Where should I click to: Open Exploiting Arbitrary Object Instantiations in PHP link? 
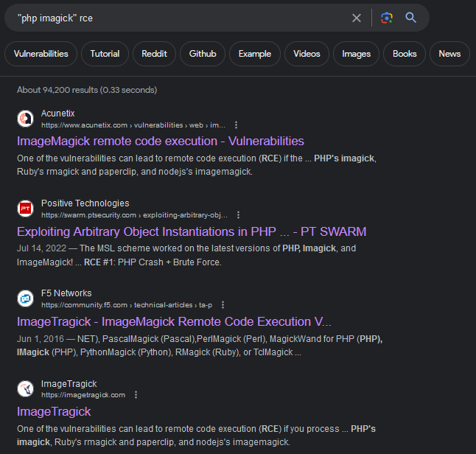(x=192, y=231)
